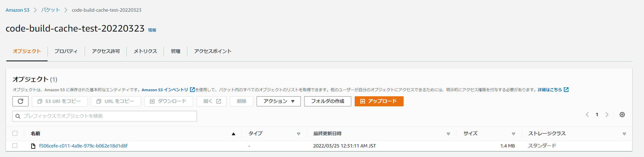
Task: Click the ストレージクラス header text
Action: coord(547,133)
